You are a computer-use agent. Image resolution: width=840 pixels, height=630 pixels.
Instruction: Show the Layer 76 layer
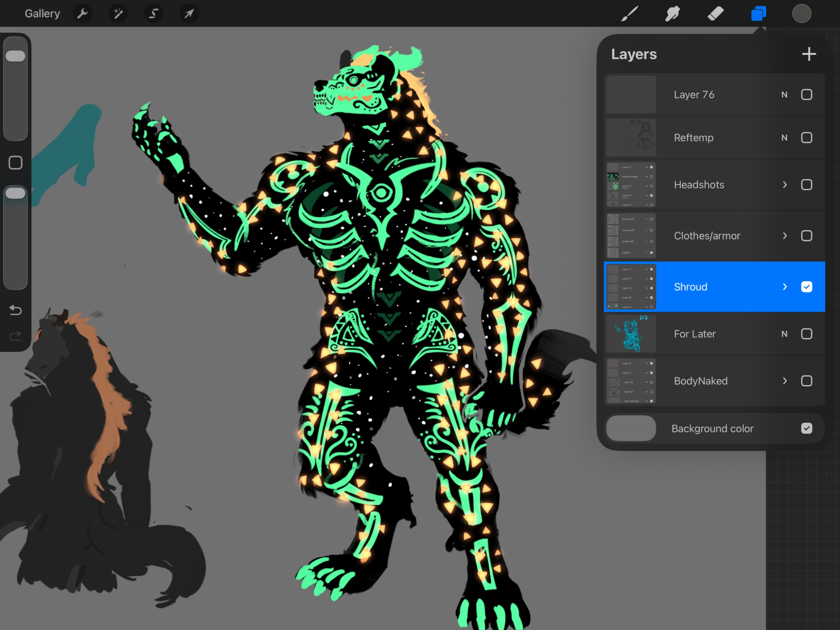point(806,95)
